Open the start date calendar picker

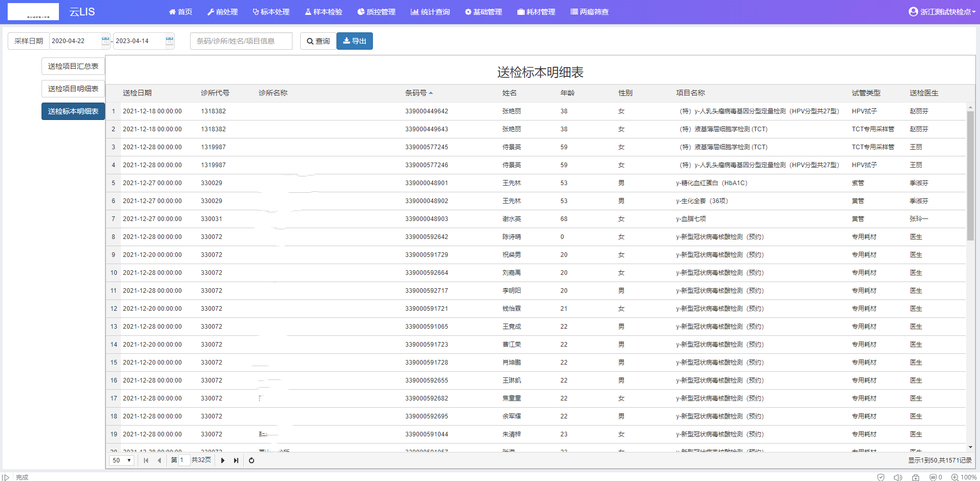point(106,41)
